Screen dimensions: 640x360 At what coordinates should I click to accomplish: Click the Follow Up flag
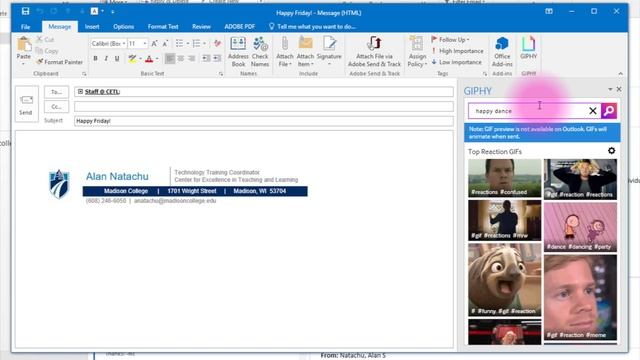(450, 40)
